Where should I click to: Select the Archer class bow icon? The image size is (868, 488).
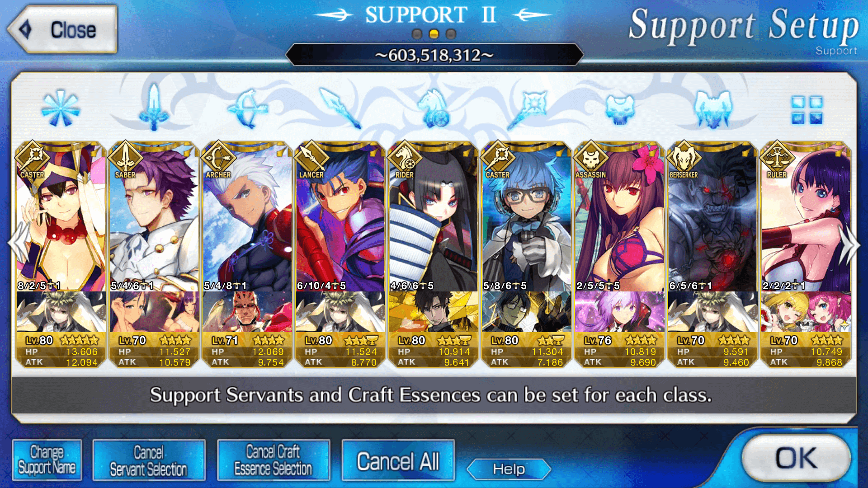248,108
